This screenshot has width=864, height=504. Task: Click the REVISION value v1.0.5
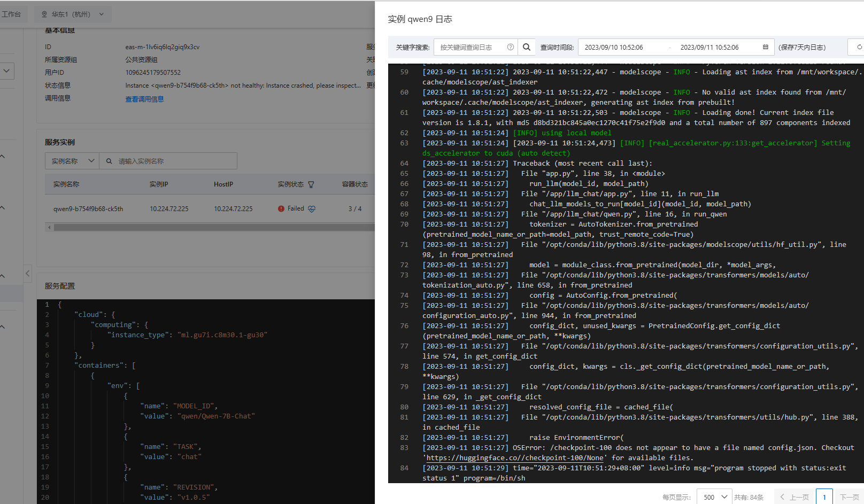point(194,498)
